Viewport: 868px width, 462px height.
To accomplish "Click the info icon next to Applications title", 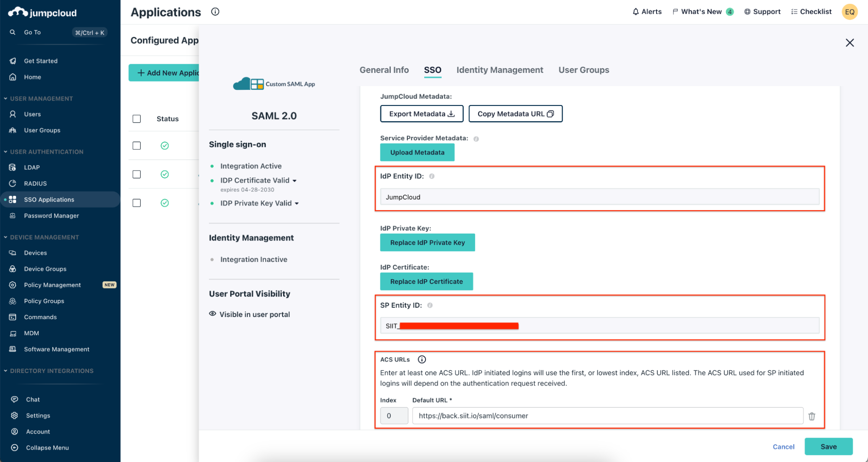I will point(215,12).
